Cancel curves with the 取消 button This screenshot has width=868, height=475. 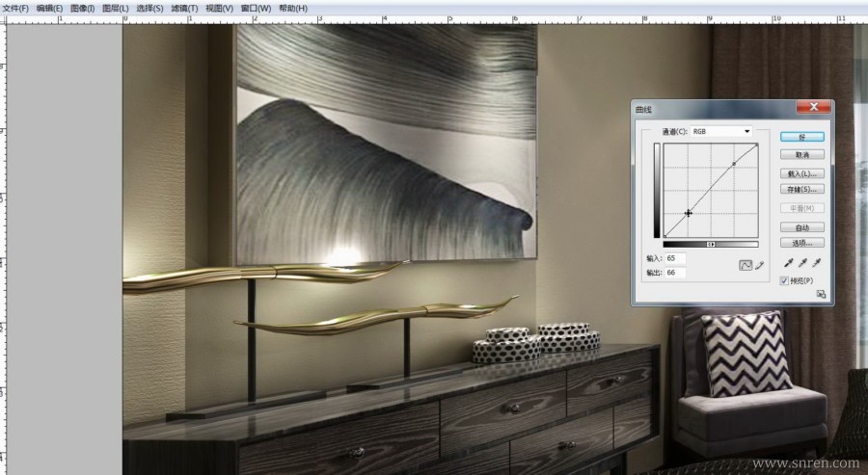(x=802, y=154)
